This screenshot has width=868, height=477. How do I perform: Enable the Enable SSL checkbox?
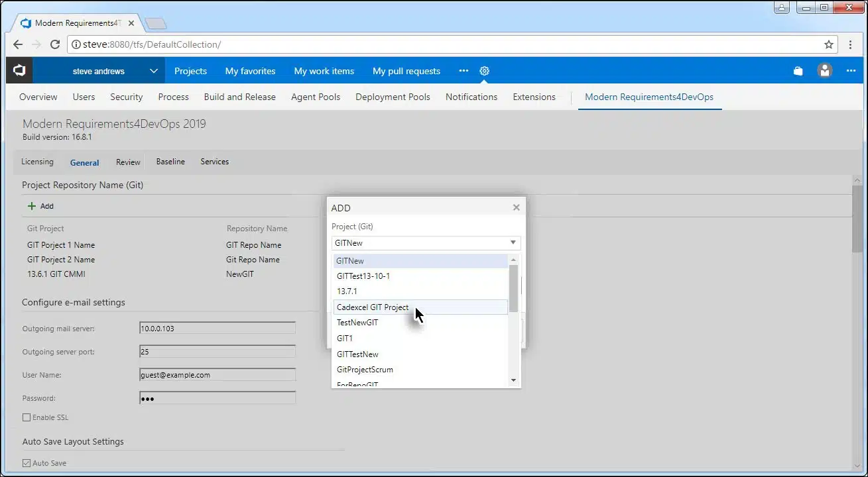pyautogui.click(x=27, y=417)
